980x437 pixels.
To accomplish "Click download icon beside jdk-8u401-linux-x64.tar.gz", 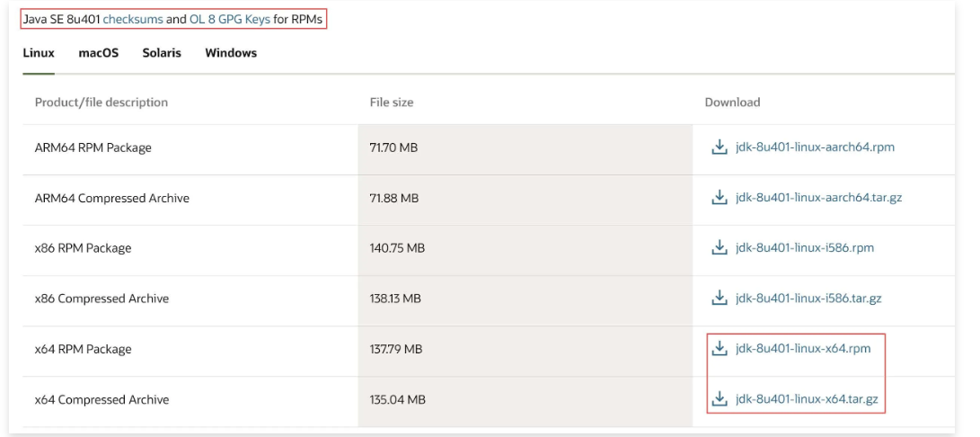I will coord(719,399).
